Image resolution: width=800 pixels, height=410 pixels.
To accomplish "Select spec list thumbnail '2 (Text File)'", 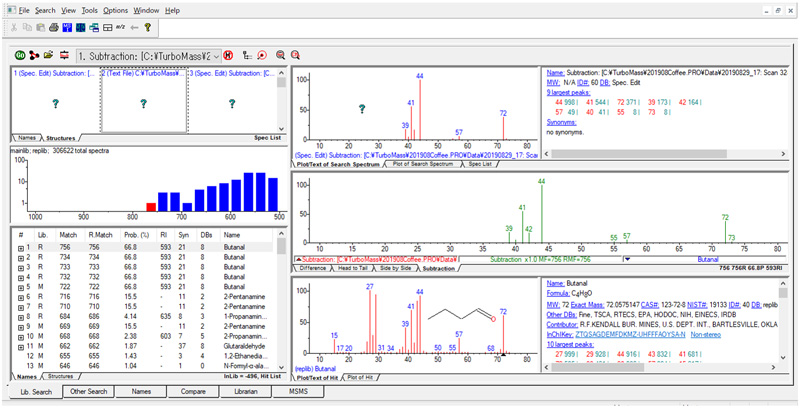I will [144, 99].
